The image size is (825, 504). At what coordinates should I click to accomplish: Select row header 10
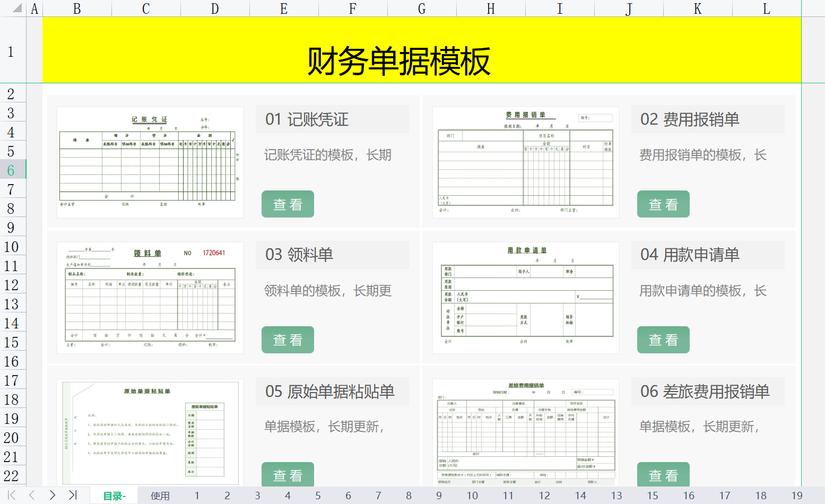coord(11,246)
